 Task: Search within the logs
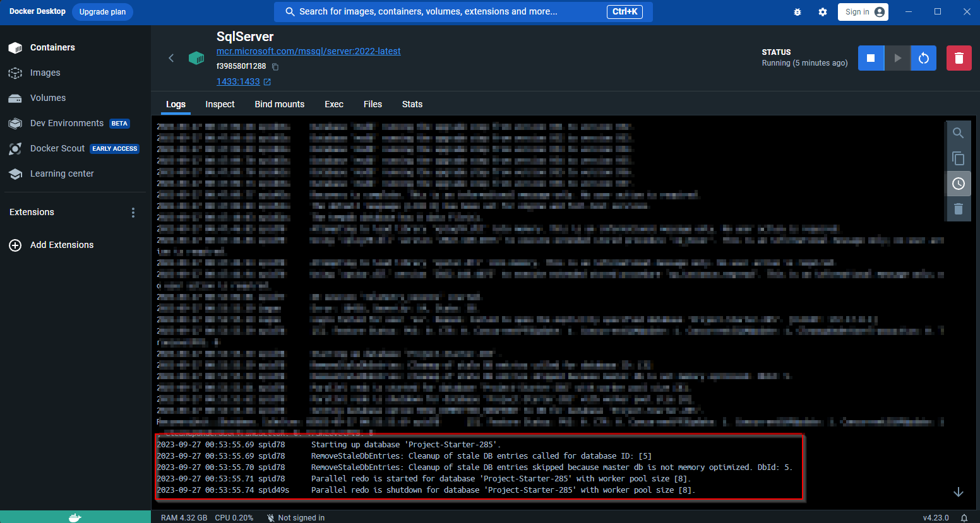pos(958,133)
